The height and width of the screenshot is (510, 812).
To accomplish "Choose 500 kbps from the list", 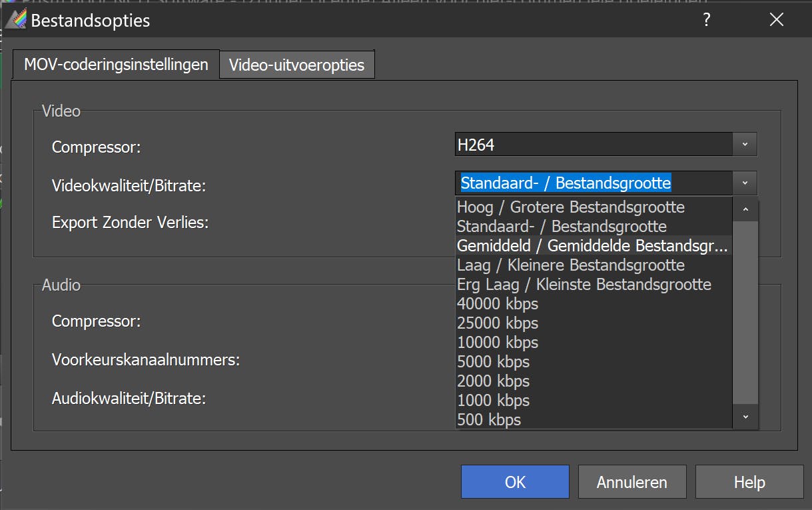I will point(489,420).
